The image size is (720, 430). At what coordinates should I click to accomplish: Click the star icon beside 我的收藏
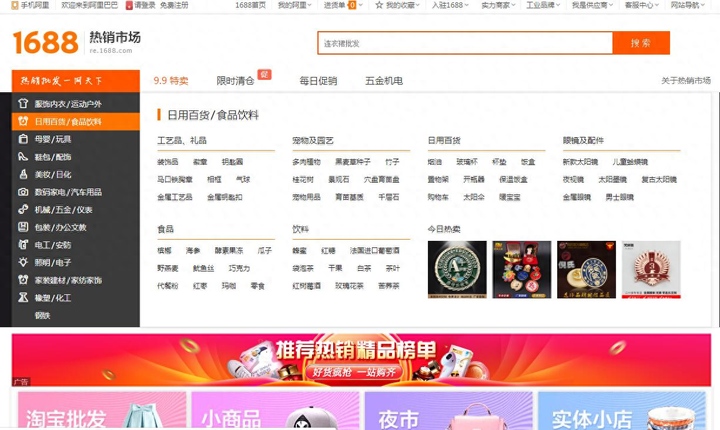(x=379, y=5)
